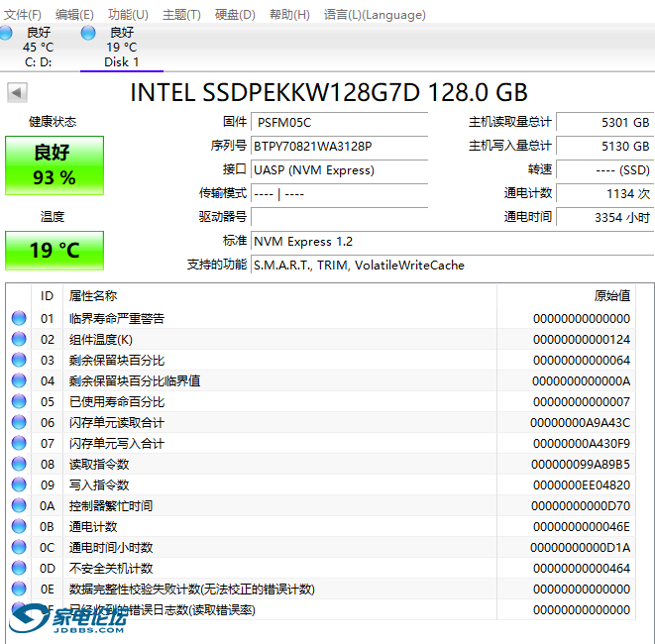Viewport: 655px width, 644px height.
Task: Click the firmware field PSFM05C
Action: (x=339, y=123)
